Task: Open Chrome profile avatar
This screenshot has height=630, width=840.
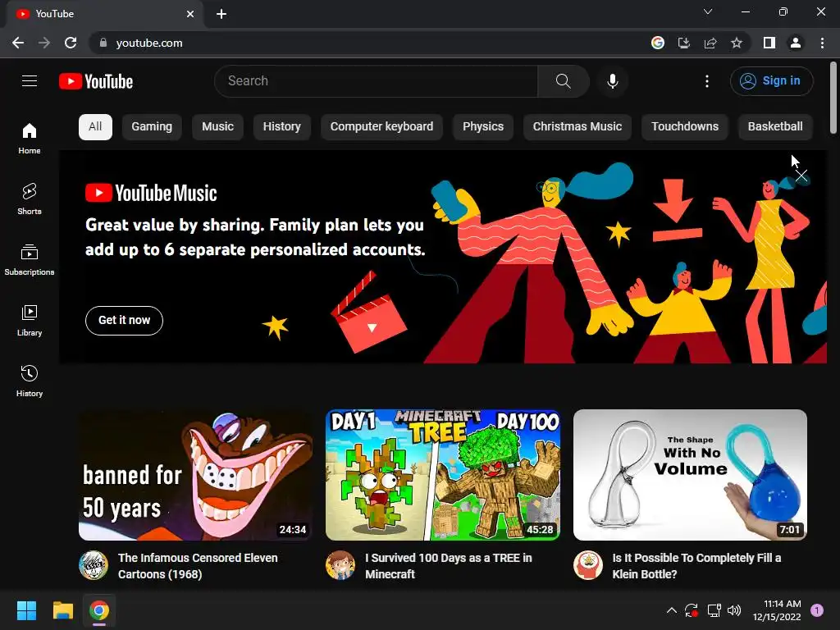Action: [x=796, y=43]
